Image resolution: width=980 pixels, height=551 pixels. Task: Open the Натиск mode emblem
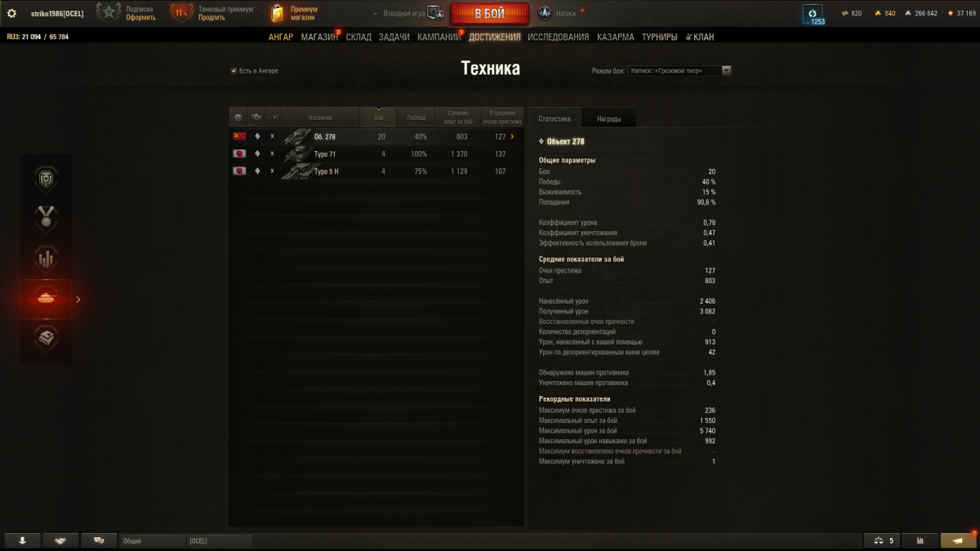[x=545, y=13]
